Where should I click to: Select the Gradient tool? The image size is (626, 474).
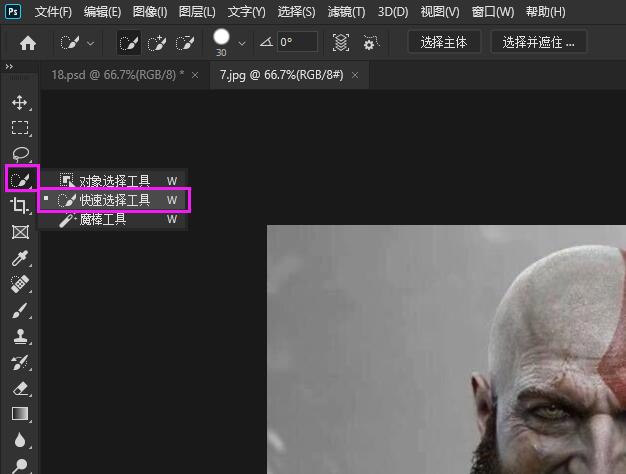coord(20,414)
